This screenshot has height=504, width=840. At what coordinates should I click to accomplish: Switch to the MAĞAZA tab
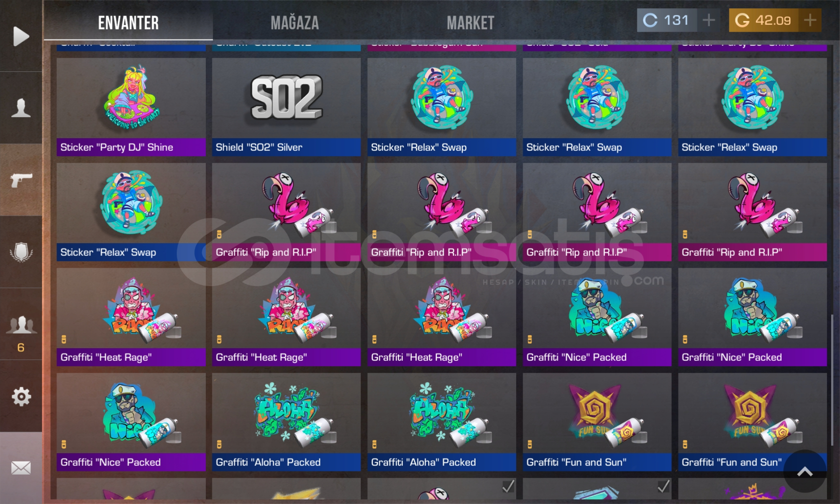click(294, 22)
